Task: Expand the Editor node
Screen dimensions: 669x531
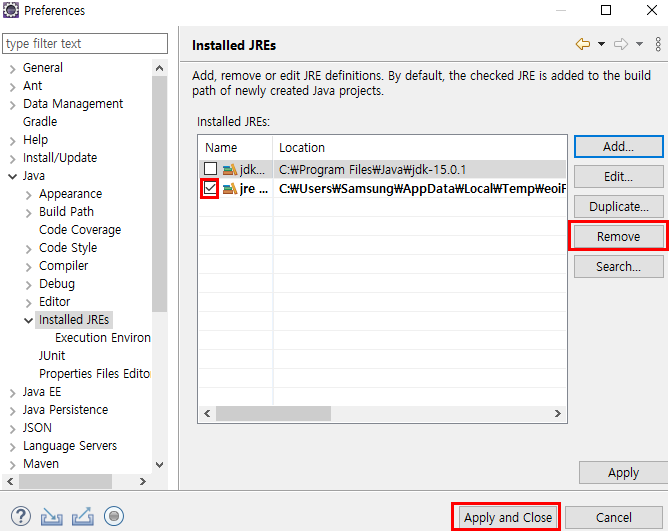Action: [29, 302]
